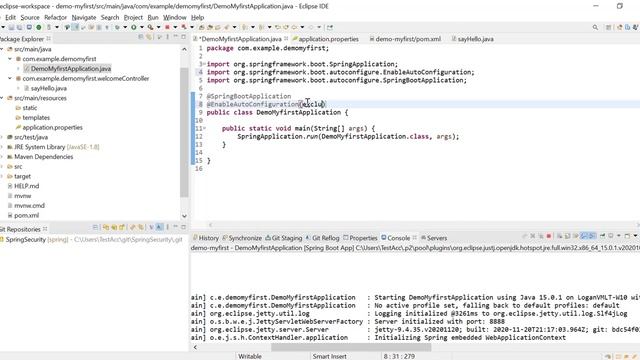Click Smart Insert status bar field
Image resolution: width=640 pixels, height=360 pixels.
(329, 356)
